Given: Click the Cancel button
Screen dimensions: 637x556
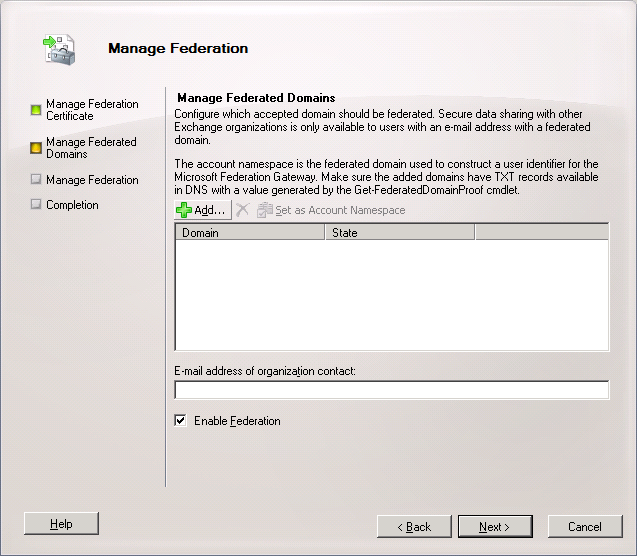Looking at the screenshot, I should pyautogui.click(x=584, y=526).
